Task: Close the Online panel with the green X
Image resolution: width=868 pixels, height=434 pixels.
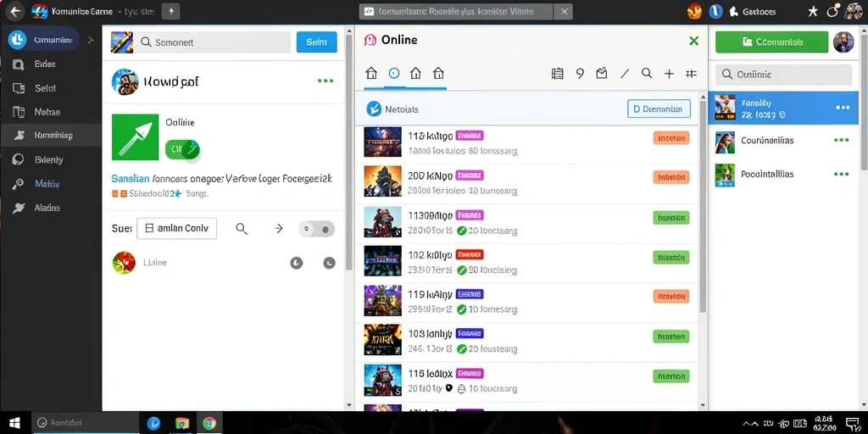Action: [x=693, y=41]
